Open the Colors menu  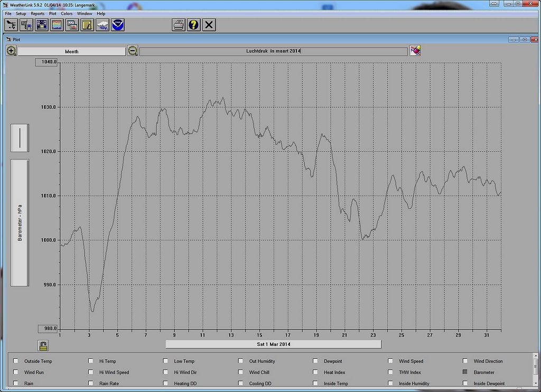(67, 13)
